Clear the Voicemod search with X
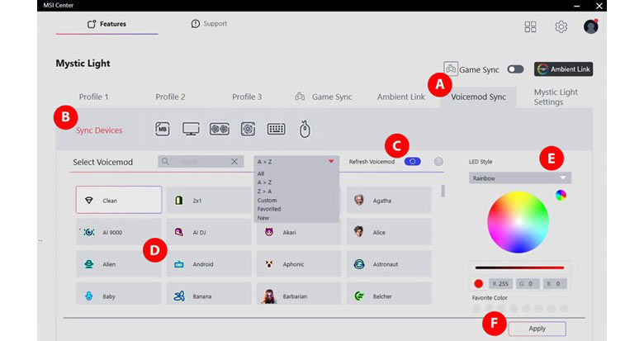644x341 pixels. click(234, 162)
